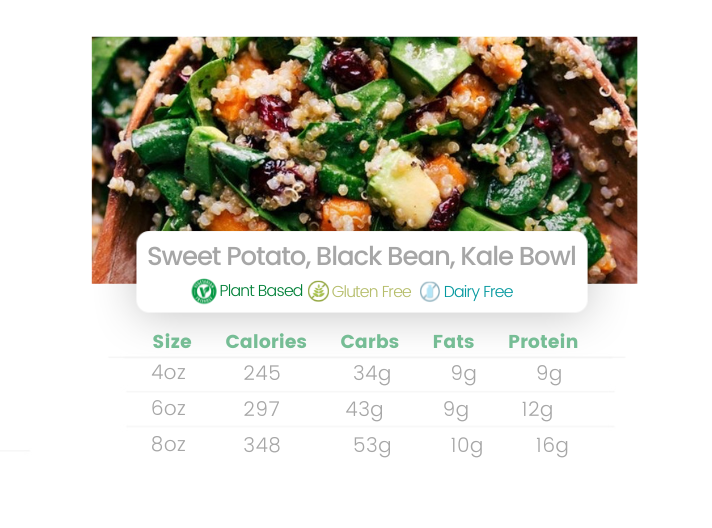
Task: Click the salad bowl photo
Action: click(364, 130)
